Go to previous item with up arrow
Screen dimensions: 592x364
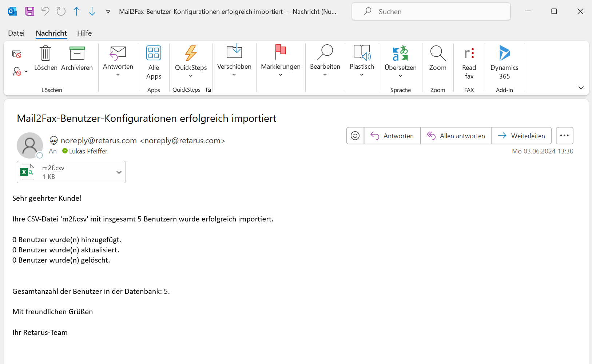(76, 11)
